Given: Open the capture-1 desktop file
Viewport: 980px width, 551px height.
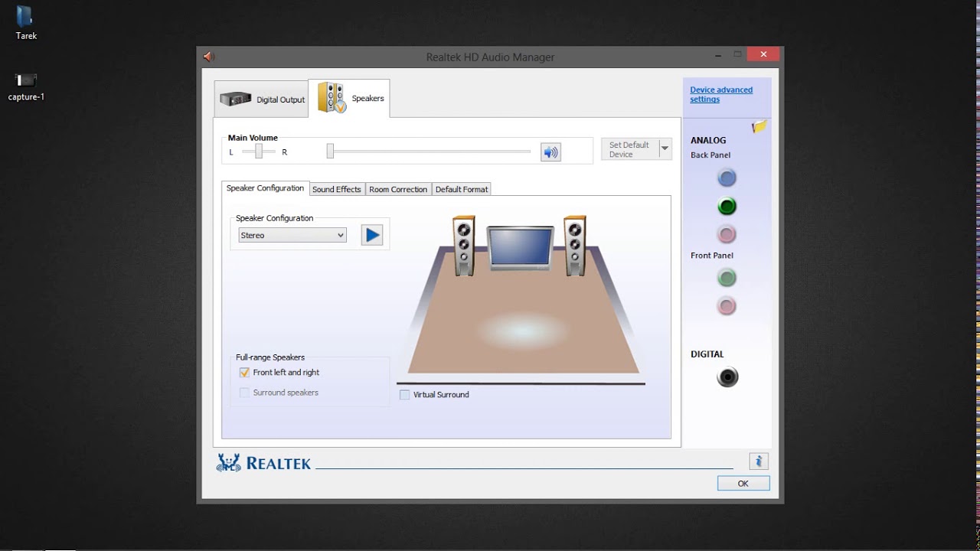Looking at the screenshot, I should coord(26,86).
